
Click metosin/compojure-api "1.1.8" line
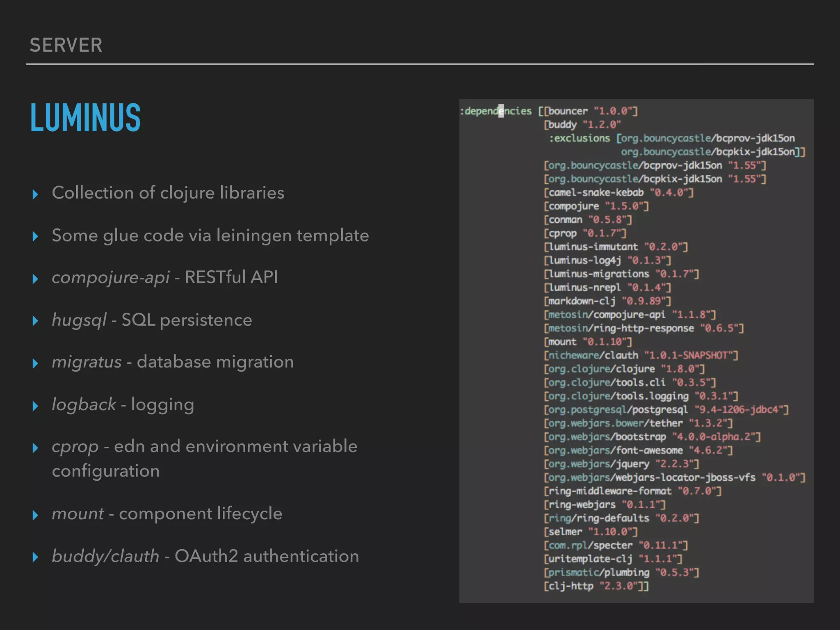tap(630, 314)
